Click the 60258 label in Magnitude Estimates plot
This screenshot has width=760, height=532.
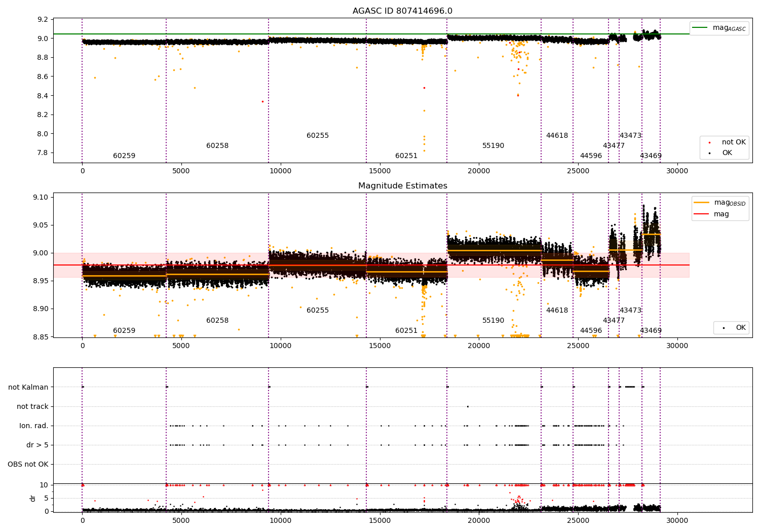(217, 321)
